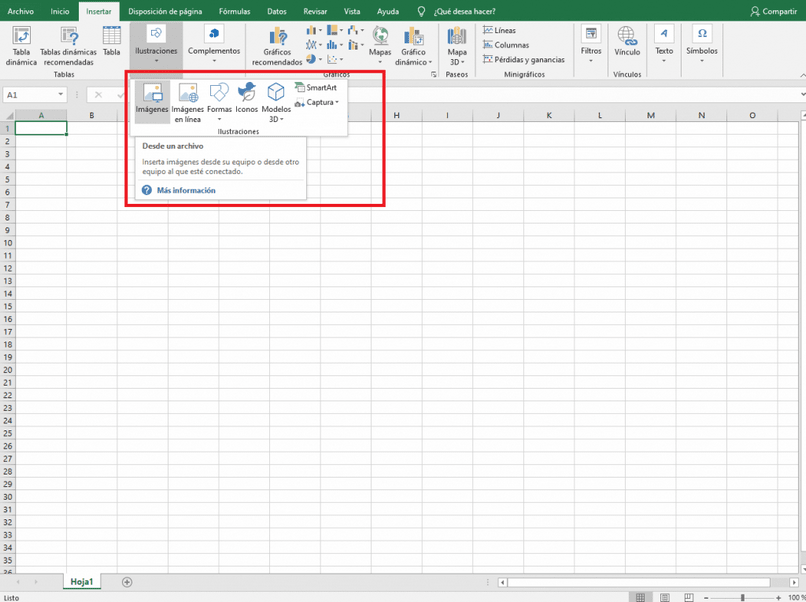
Task: Adjust the zoom slider in status bar
Action: pyautogui.click(x=742, y=597)
